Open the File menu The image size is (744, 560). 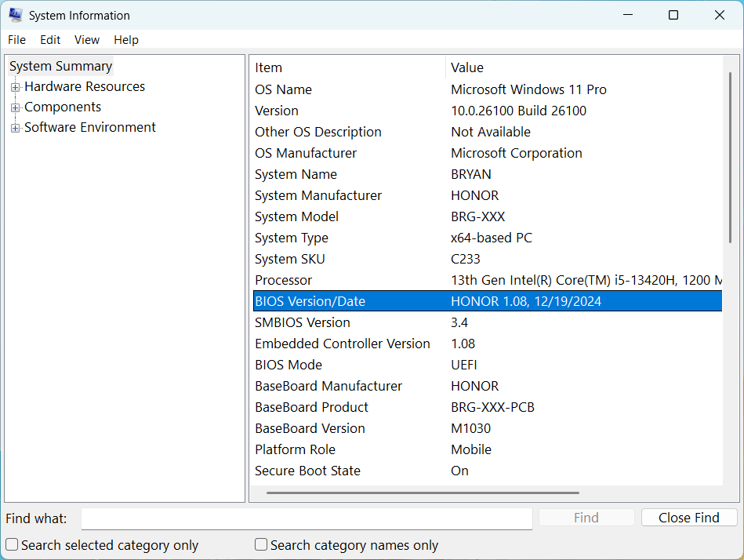[16, 39]
